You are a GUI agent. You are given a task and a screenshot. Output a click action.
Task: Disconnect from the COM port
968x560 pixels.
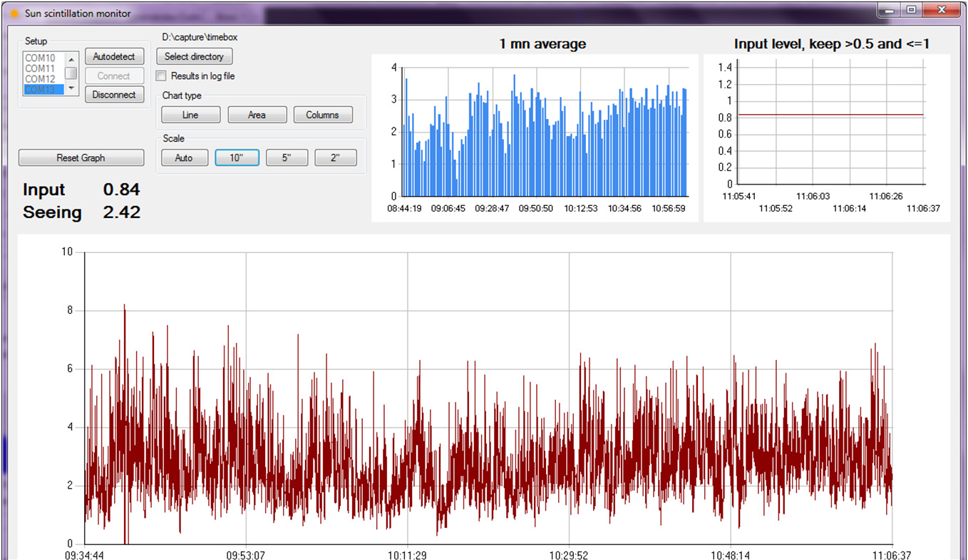click(x=115, y=94)
